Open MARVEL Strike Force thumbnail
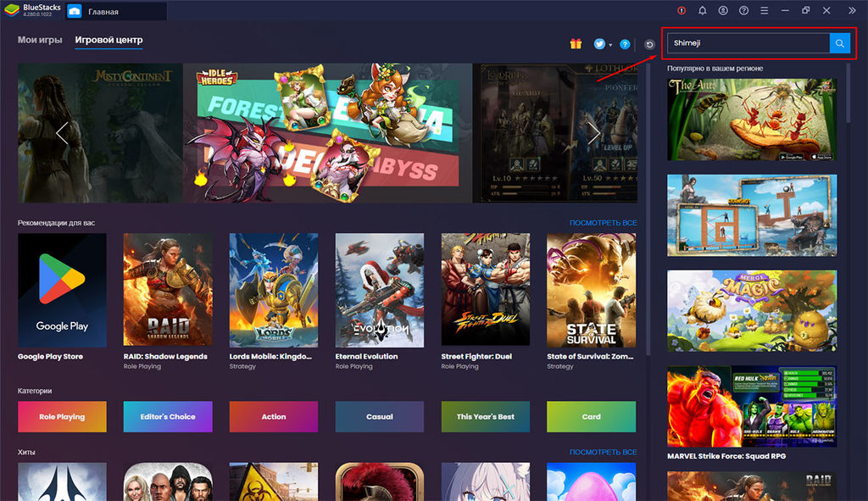 pos(752,406)
